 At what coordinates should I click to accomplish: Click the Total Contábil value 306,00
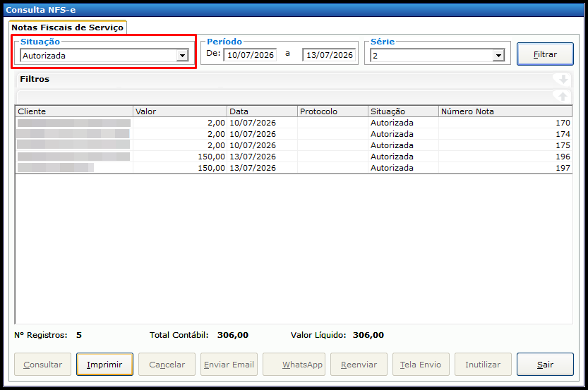click(x=233, y=335)
